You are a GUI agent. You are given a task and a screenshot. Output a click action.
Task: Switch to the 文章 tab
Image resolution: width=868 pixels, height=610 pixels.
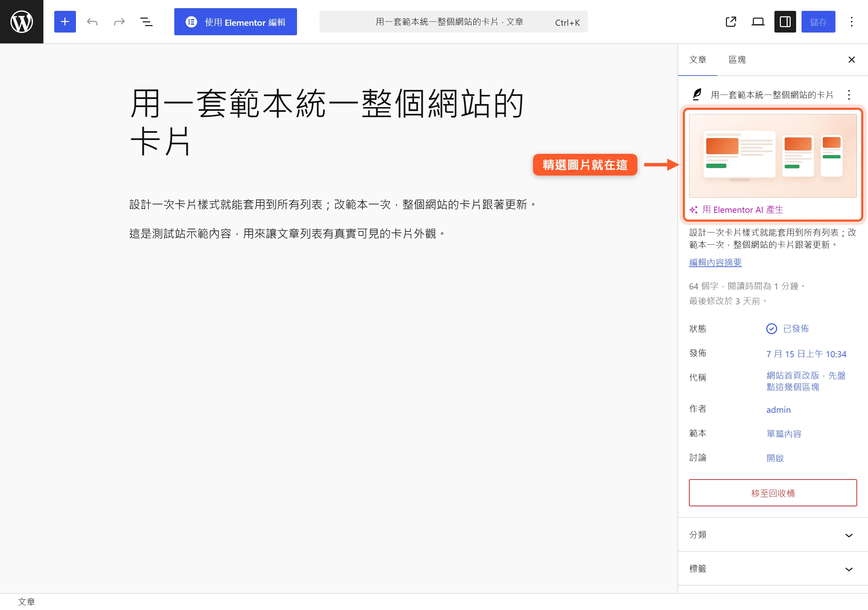coord(697,60)
